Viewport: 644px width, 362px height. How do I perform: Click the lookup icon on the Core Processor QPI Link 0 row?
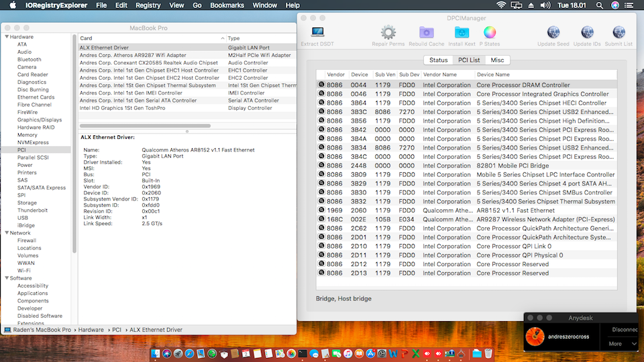pos(321,246)
